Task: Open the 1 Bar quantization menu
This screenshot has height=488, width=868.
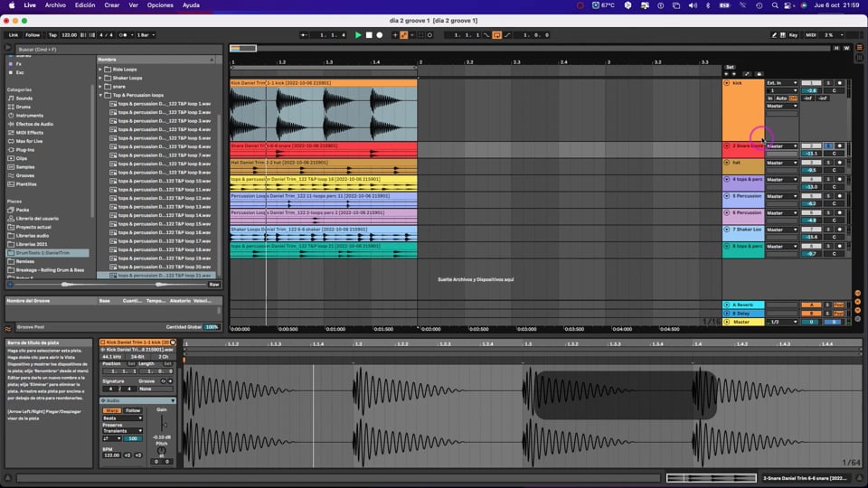Action: pyautogui.click(x=145, y=35)
